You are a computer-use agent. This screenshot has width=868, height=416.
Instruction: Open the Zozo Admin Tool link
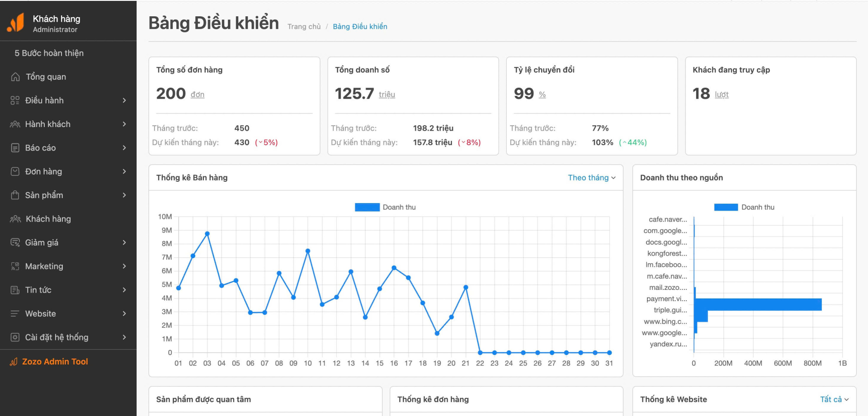point(55,362)
